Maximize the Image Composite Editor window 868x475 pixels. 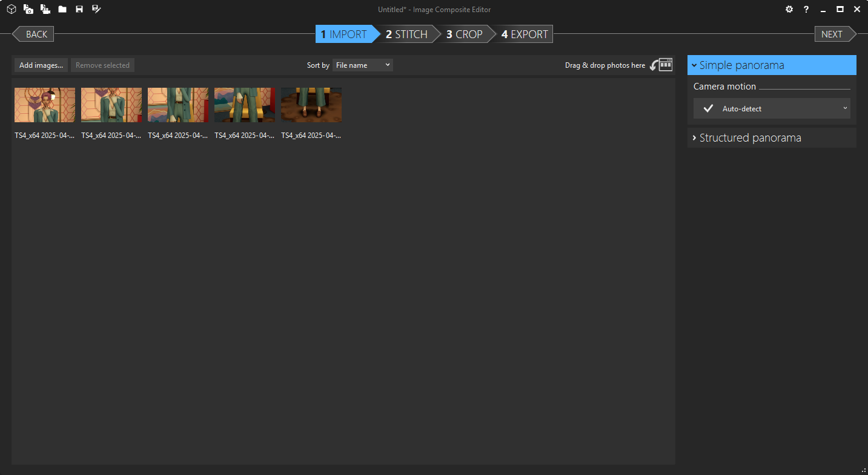pos(840,9)
